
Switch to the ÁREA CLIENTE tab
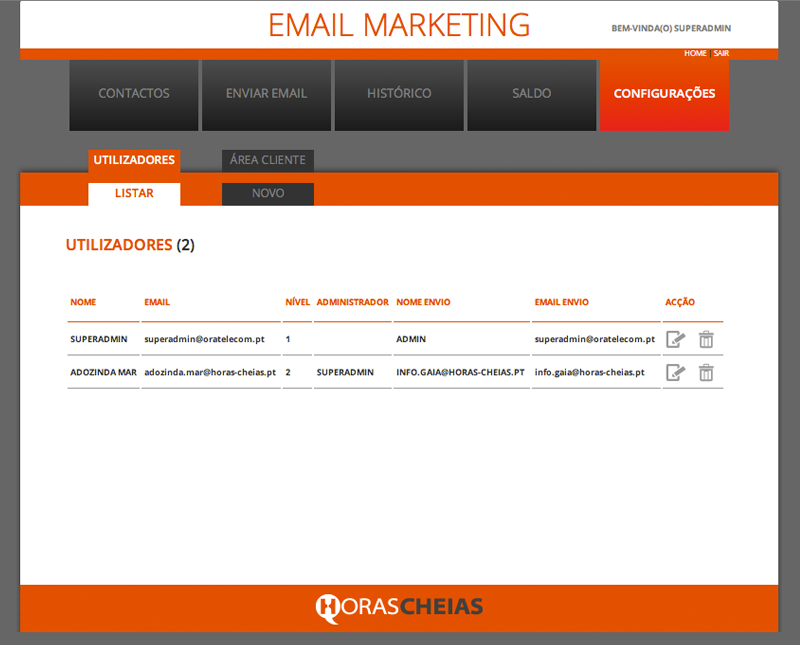pyautogui.click(x=268, y=160)
